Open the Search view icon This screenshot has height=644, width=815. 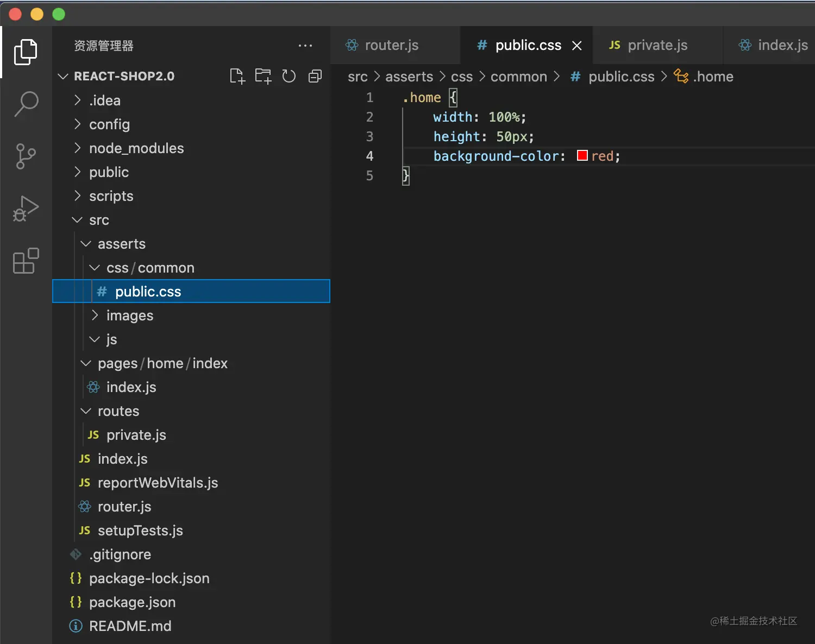click(26, 104)
